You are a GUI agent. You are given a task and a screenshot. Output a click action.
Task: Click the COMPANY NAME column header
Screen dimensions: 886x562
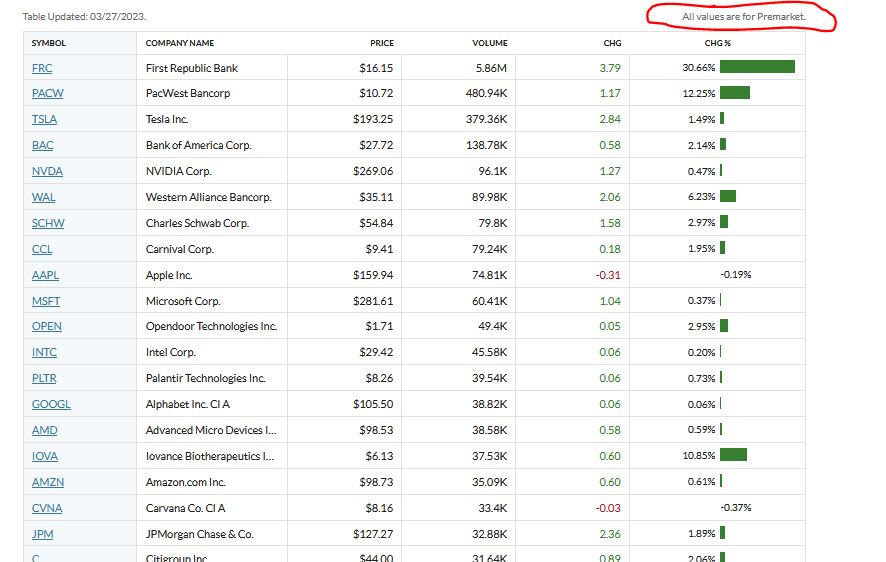[x=180, y=43]
